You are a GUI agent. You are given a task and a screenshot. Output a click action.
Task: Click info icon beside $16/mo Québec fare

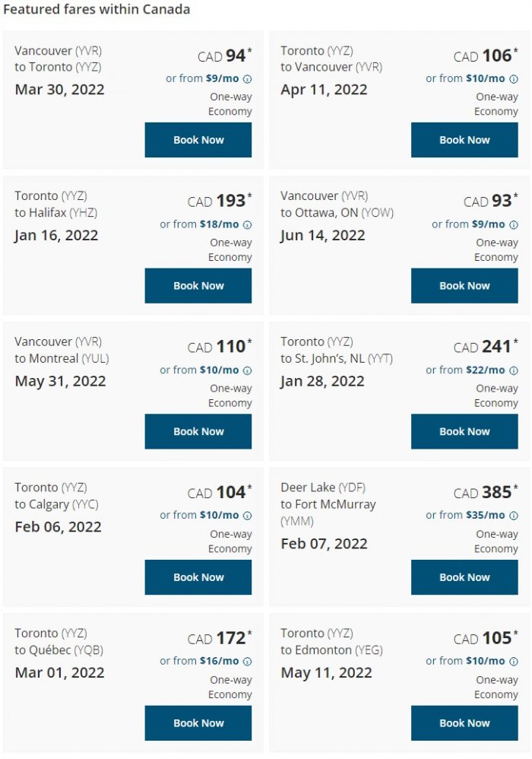point(247,661)
